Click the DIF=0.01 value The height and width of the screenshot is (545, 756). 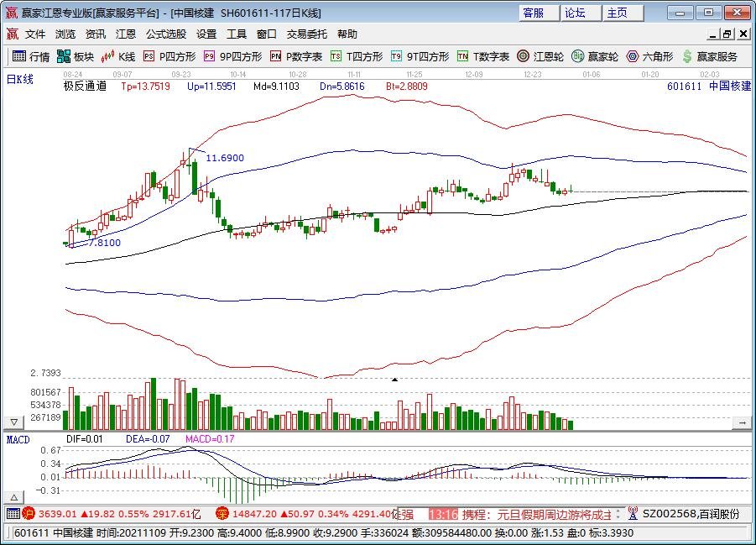[85, 439]
